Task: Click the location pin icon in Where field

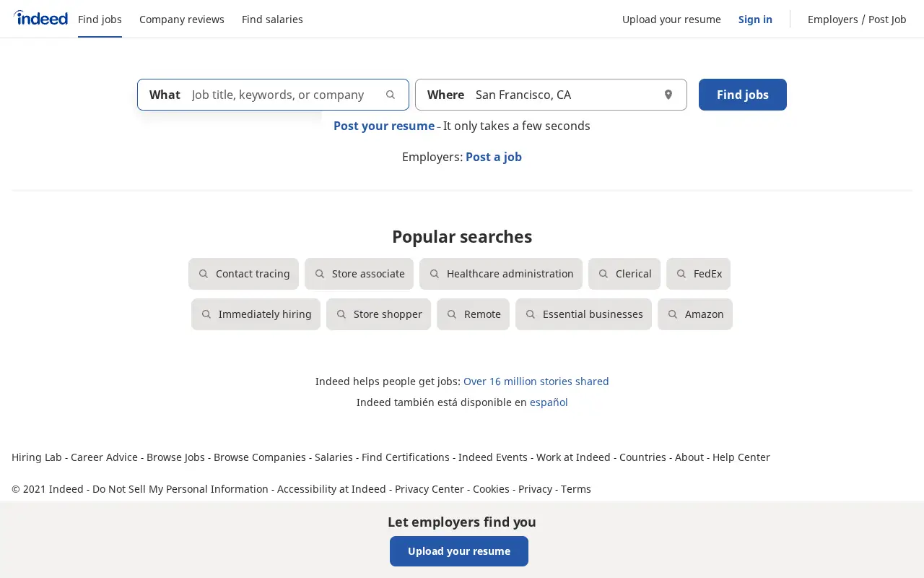Action: pos(668,95)
